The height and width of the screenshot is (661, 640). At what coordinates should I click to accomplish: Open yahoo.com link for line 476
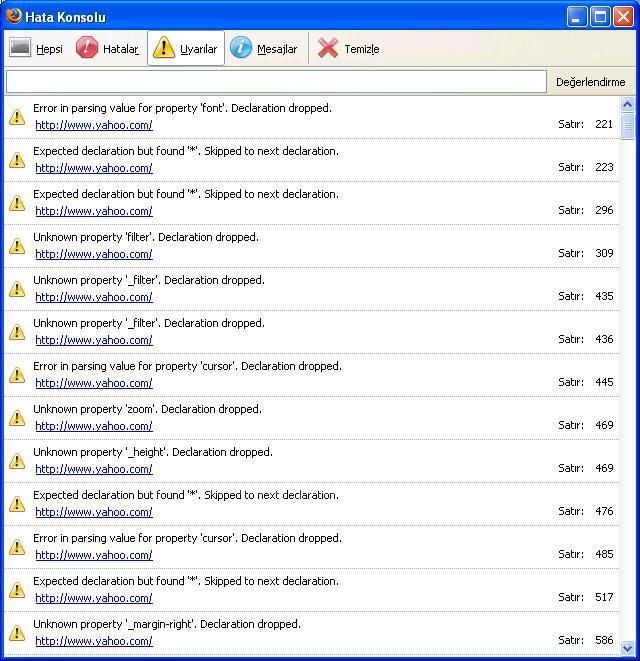coord(94,512)
